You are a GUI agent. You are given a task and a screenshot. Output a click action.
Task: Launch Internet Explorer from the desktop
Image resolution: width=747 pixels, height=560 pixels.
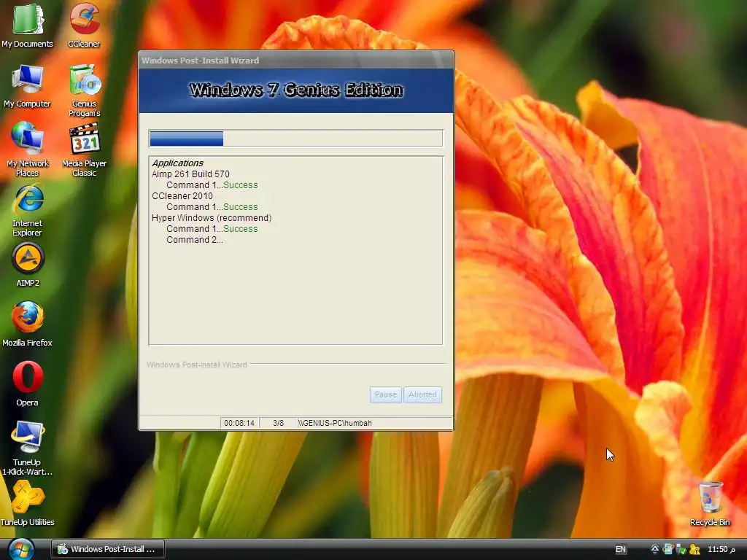point(27,211)
